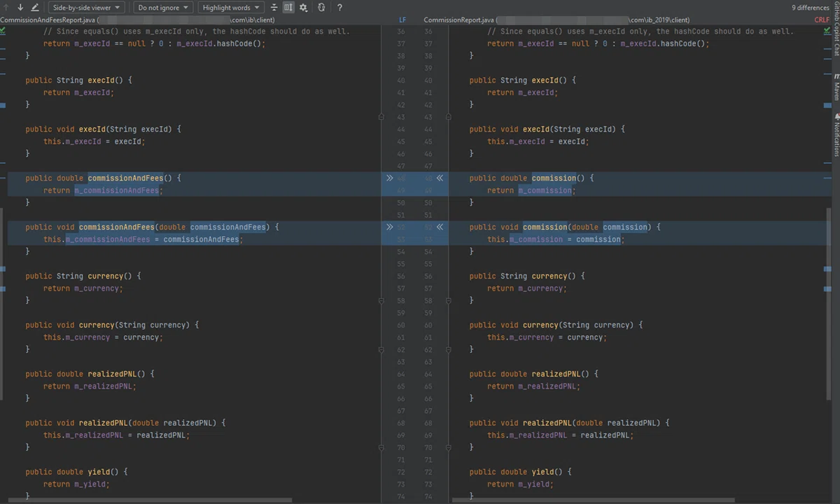Toggle synchronized scrolling of both panes

tap(288, 7)
